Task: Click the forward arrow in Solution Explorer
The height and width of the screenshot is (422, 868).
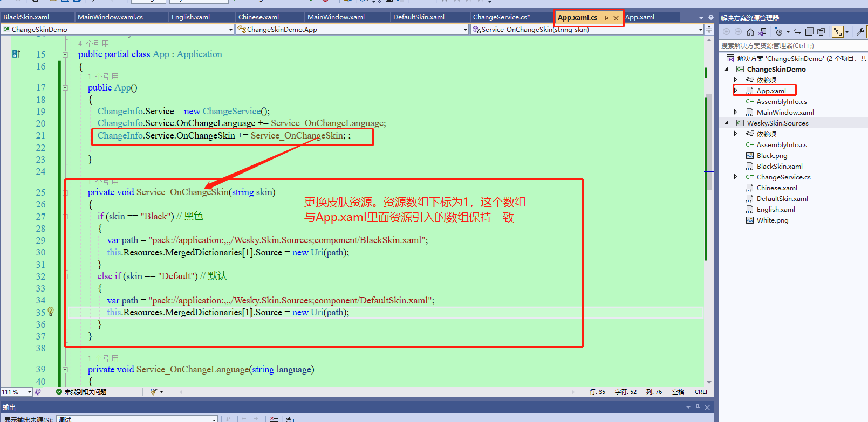Action: 738,32
